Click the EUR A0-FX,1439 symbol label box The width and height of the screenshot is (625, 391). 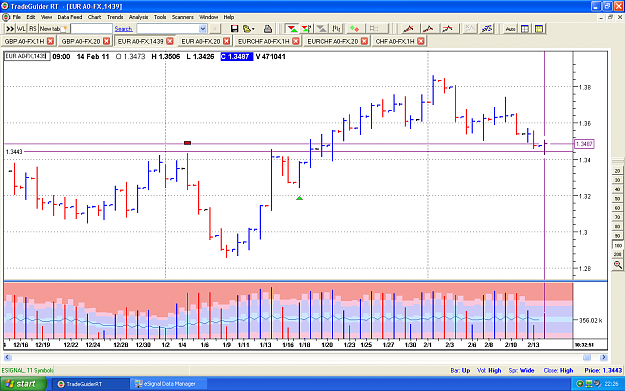pos(26,56)
